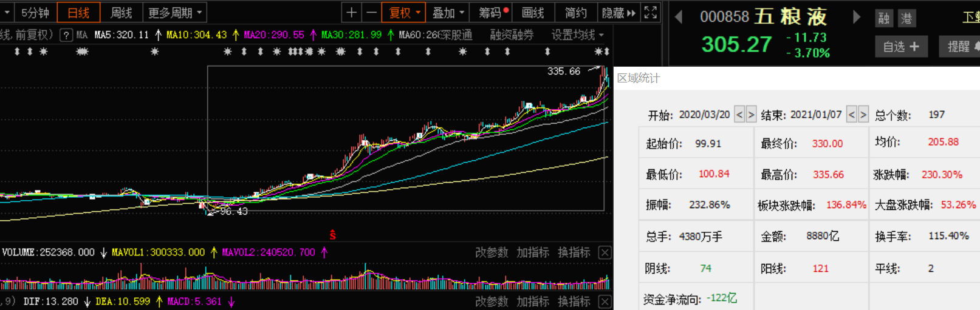Zoom out chart with minus button

pyautogui.click(x=371, y=12)
